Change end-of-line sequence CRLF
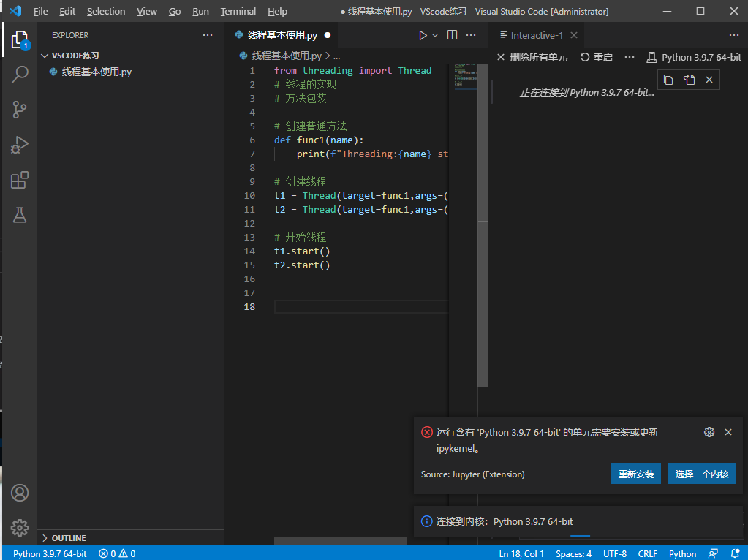Image resolution: width=748 pixels, height=560 pixels. (647, 554)
